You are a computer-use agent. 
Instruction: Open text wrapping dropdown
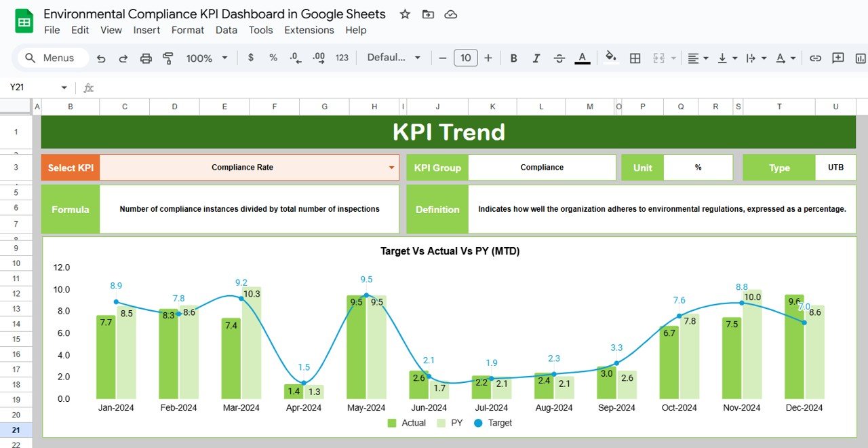(x=755, y=58)
